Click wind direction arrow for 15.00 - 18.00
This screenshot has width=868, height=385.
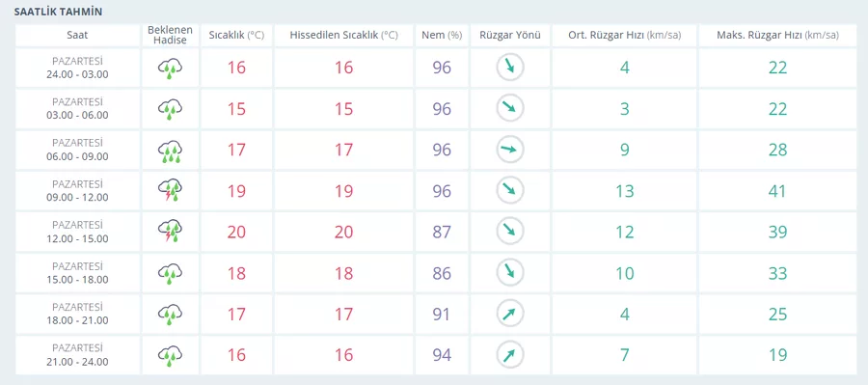[x=510, y=273]
